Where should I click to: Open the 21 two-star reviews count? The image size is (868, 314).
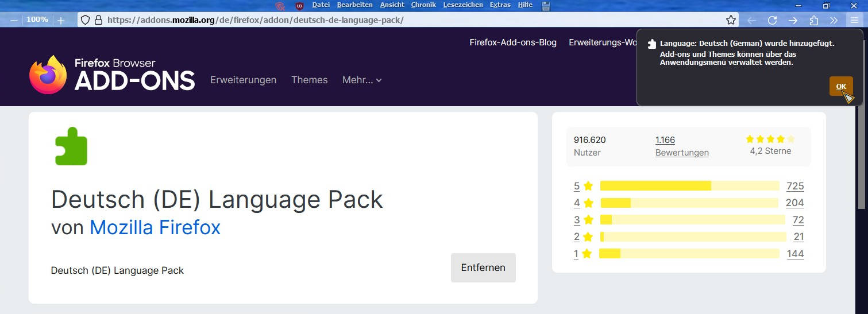798,237
